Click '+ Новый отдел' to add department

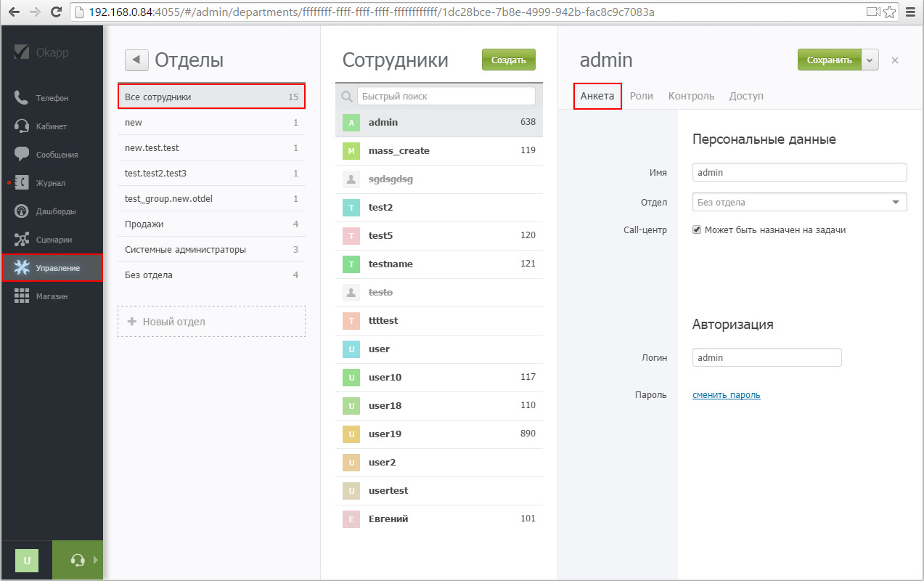pos(211,322)
